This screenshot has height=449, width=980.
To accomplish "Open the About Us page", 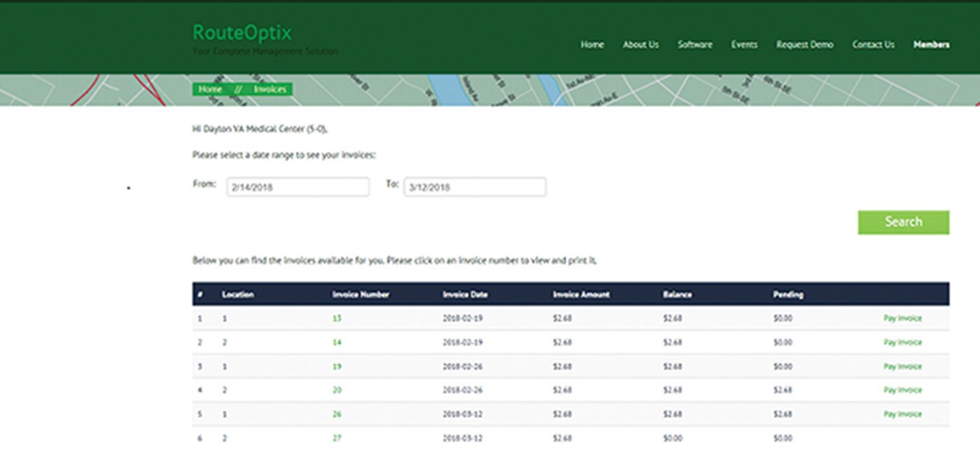I will click(640, 44).
